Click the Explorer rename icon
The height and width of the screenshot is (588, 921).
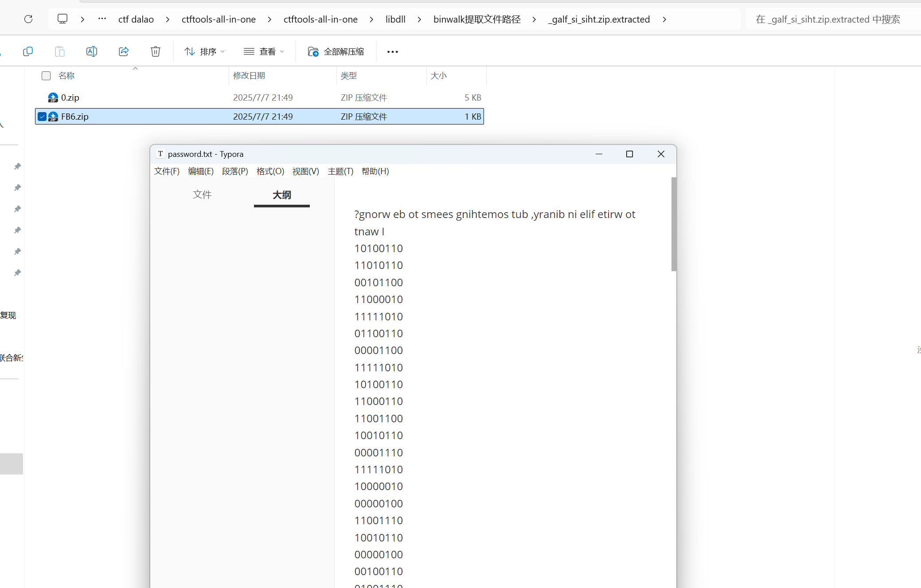(92, 51)
